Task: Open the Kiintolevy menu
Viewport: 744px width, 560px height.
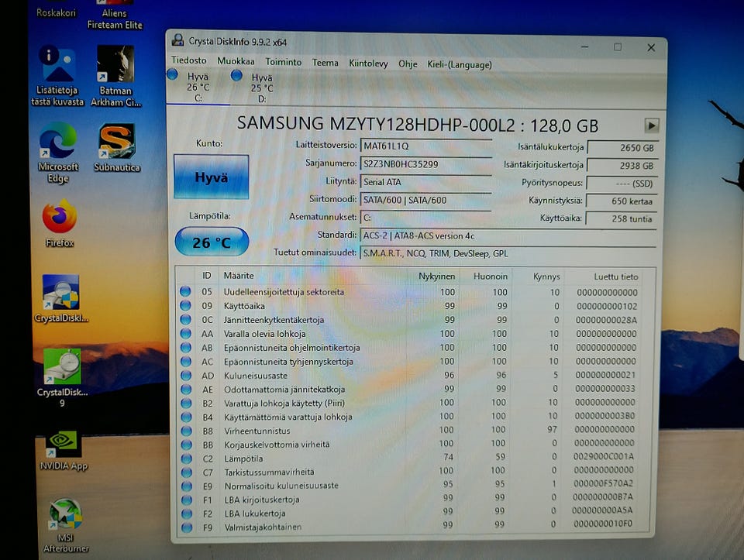Action: coord(368,64)
